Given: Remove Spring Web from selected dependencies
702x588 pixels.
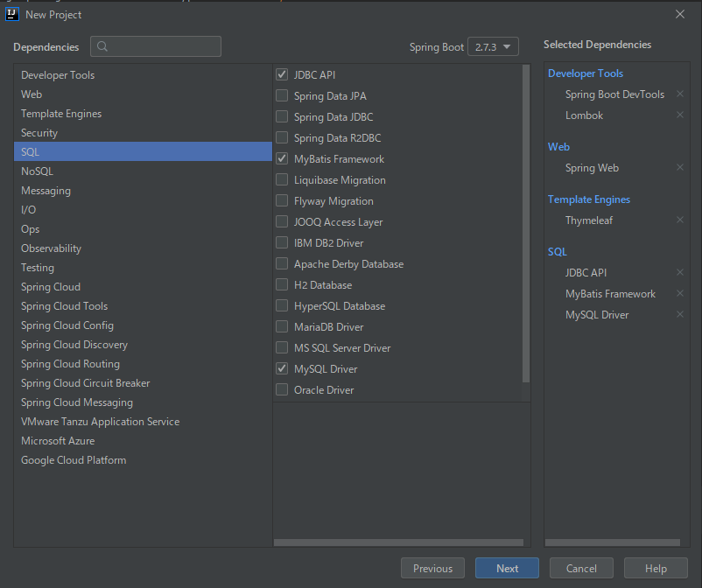Looking at the screenshot, I should 679,167.
